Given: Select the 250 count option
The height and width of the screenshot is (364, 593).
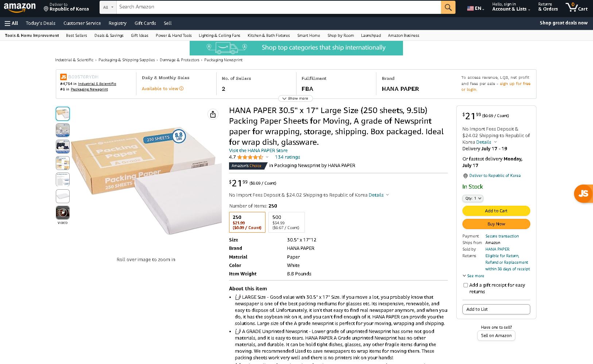Looking at the screenshot, I should click(x=247, y=222).
